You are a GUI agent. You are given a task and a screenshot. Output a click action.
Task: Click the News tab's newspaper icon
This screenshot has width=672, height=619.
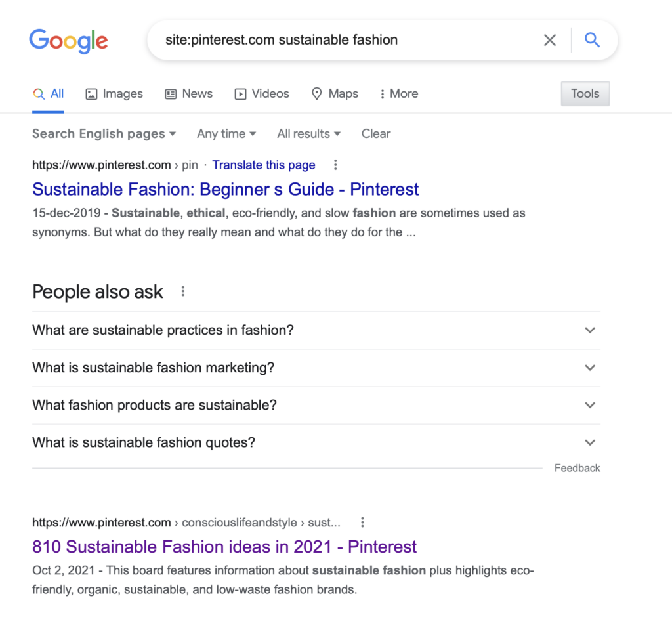coord(171,93)
